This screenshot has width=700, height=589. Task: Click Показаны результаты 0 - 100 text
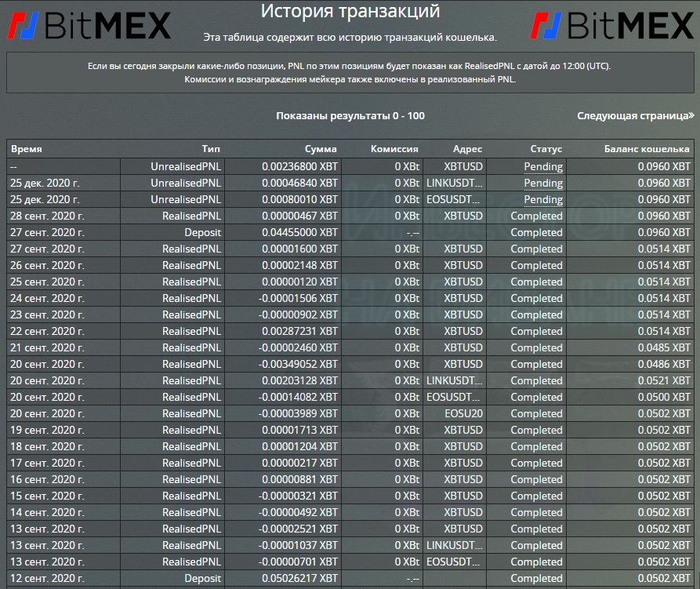pyautogui.click(x=350, y=115)
